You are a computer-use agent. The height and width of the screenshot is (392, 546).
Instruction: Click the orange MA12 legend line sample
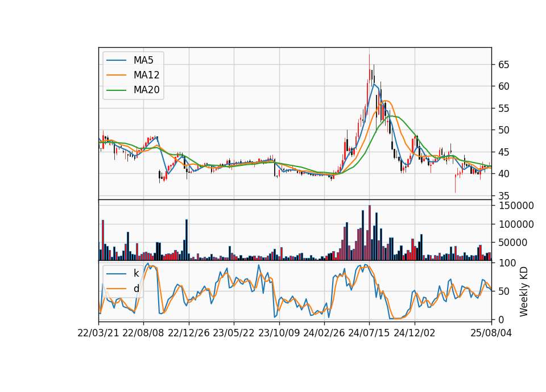(116, 75)
